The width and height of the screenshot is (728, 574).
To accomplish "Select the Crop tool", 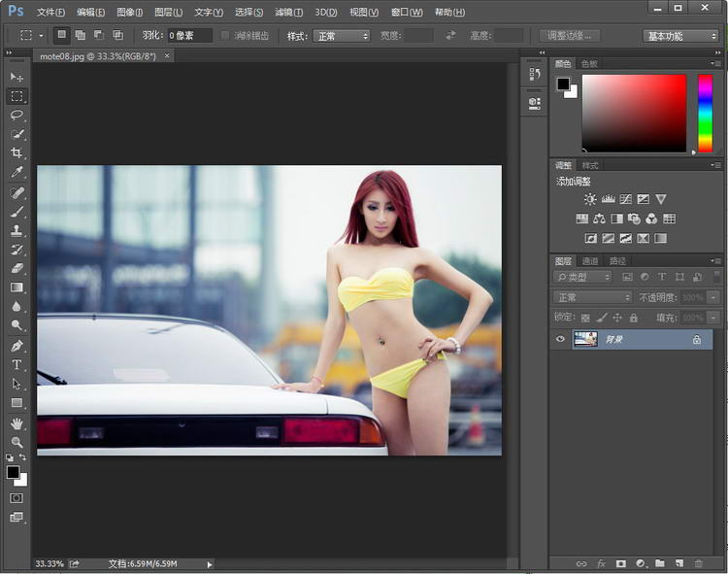I will 17,153.
